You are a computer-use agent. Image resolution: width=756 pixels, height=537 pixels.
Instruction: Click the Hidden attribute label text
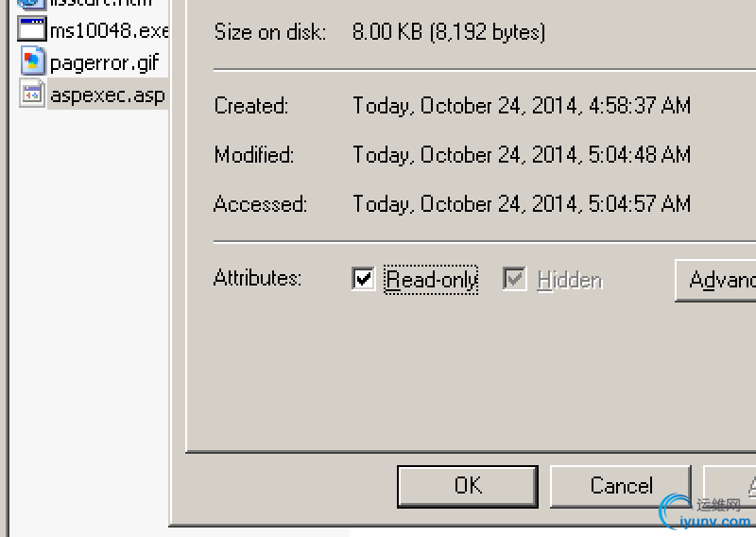pos(569,280)
